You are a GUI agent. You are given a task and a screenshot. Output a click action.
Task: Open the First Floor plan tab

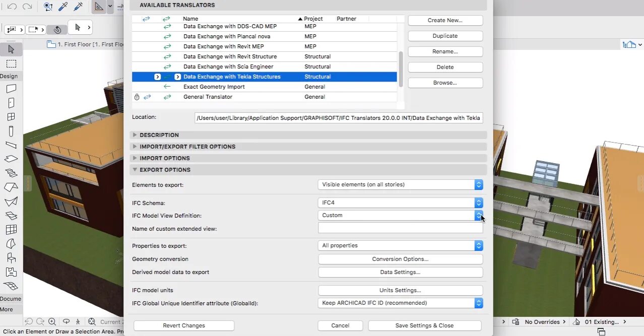86,44
